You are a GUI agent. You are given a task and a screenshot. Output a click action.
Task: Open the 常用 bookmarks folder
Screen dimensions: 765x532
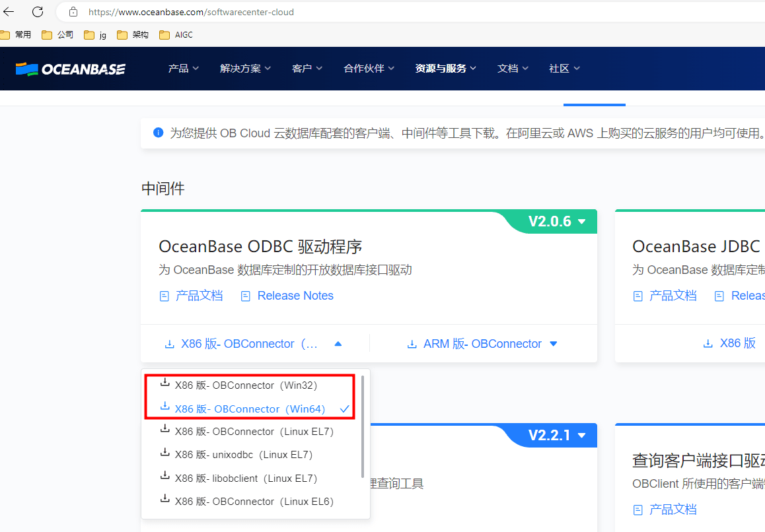(x=16, y=34)
